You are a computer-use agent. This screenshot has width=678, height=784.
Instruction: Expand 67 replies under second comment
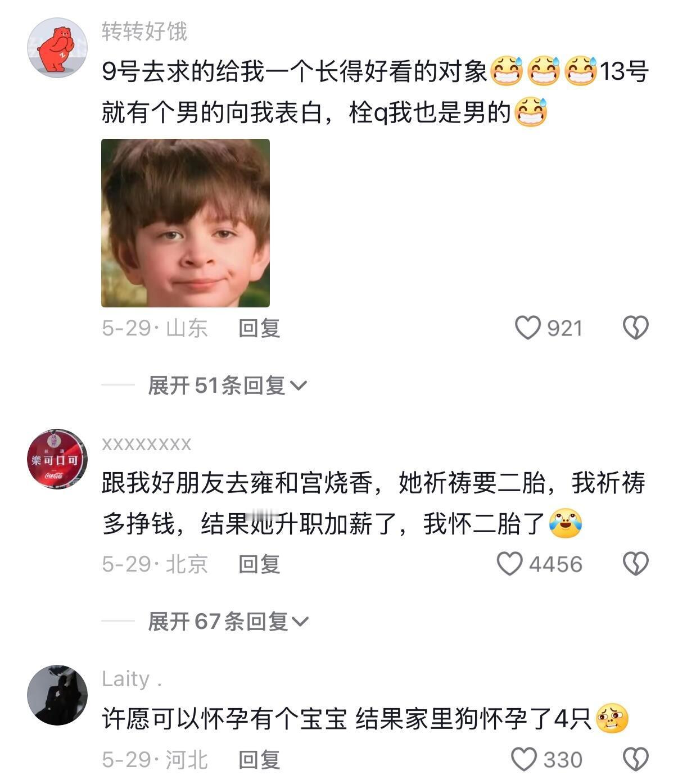click(x=228, y=622)
